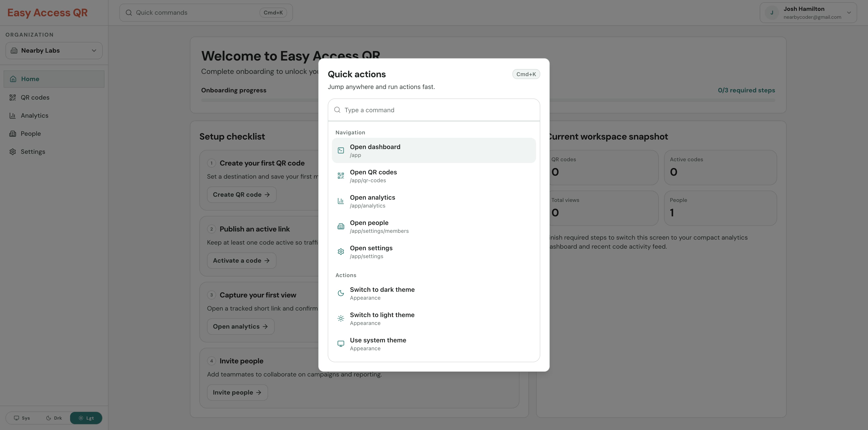Click the sun icon beside Switch to light theme
Viewport: 868px width, 430px height.
pyautogui.click(x=341, y=318)
